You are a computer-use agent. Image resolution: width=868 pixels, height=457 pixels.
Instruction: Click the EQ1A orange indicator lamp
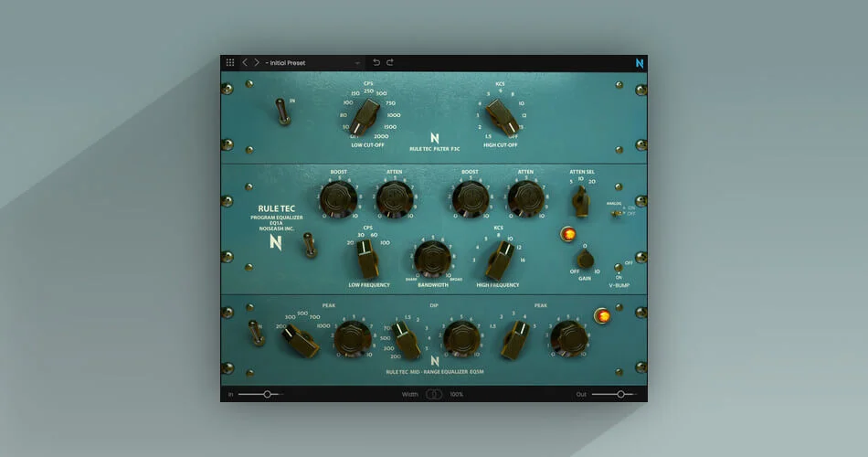568,234
